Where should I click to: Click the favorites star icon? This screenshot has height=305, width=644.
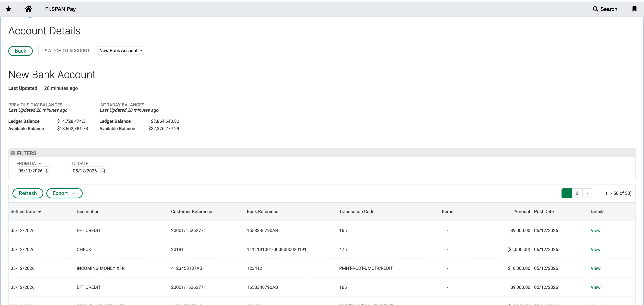[x=9, y=9]
